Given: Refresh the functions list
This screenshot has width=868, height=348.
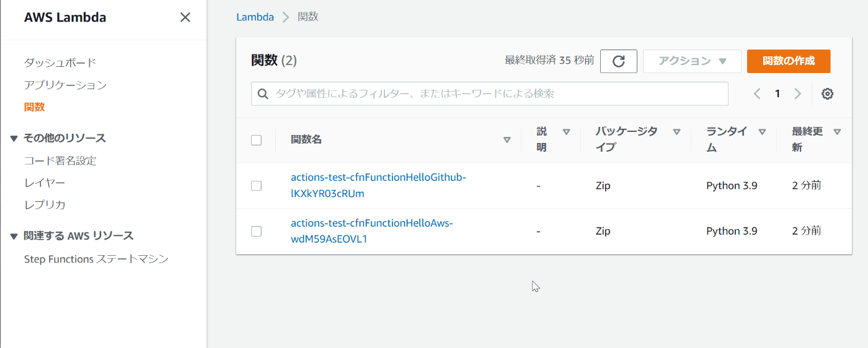Looking at the screenshot, I should (619, 61).
